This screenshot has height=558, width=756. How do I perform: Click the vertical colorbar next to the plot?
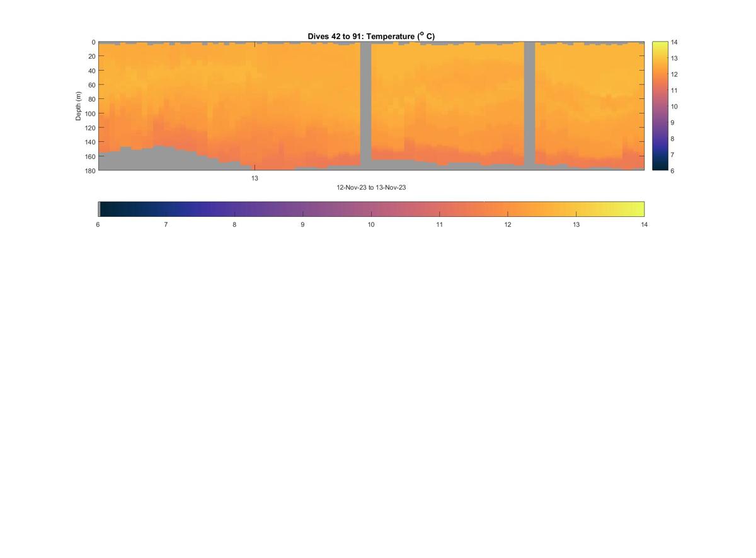660,106
